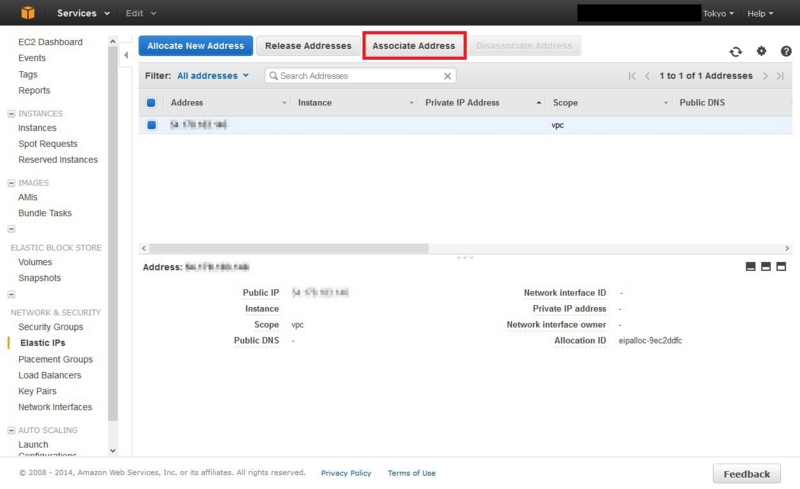Click Release Addresses button
Viewport: 800px width, 489px height.
point(308,45)
